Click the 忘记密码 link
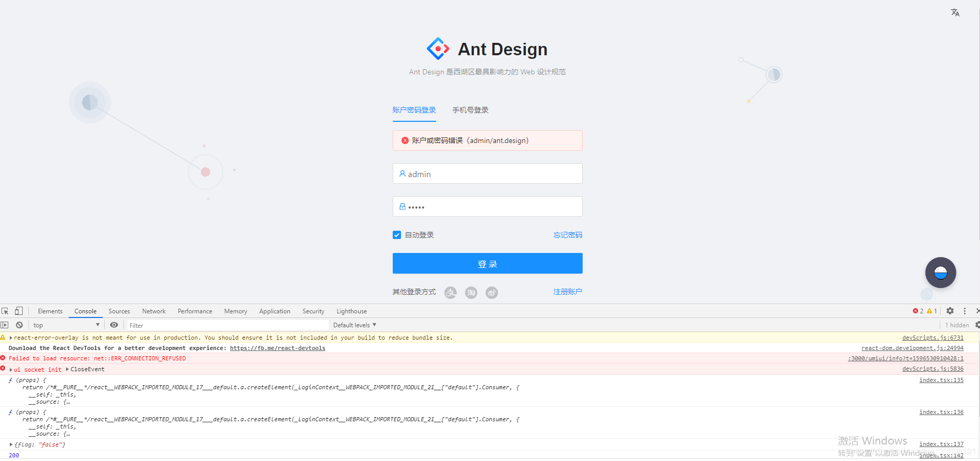980x461 pixels. point(568,235)
